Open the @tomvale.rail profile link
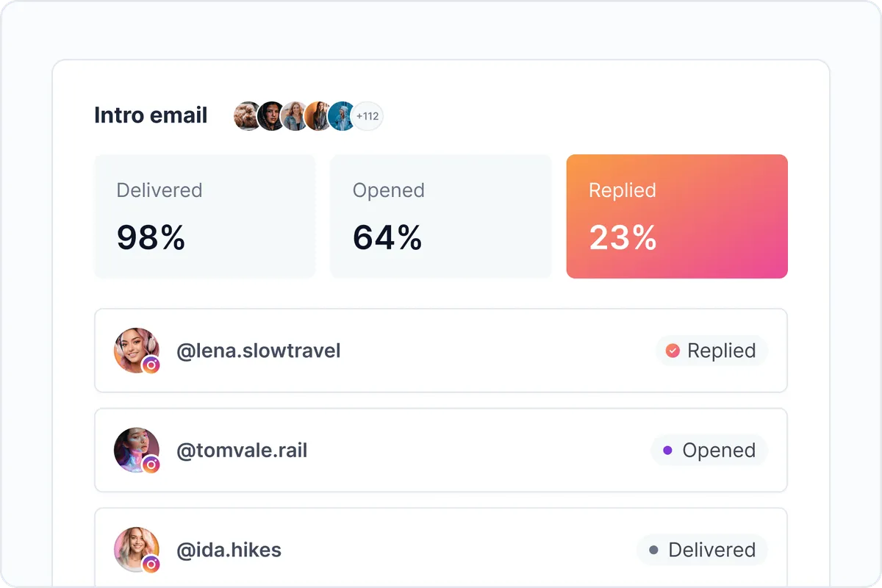This screenshot has height=588, width=882. pos(242,450)
